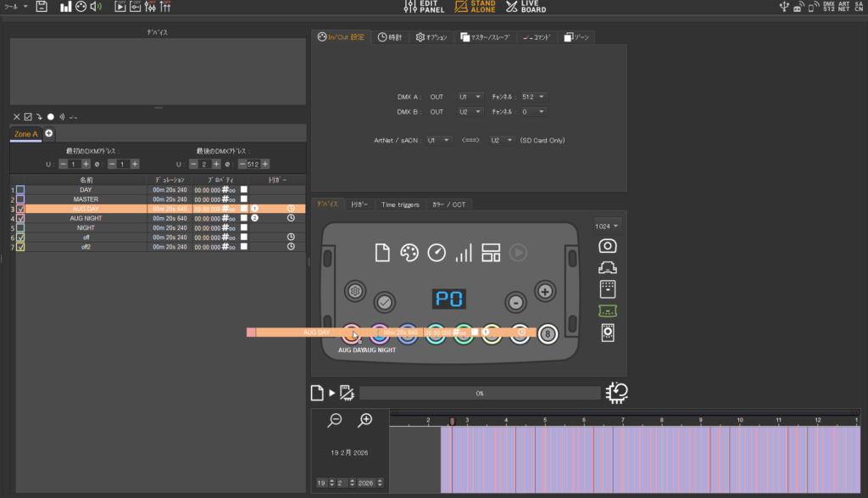The image size is (868, 498).
Task: Expand the 1024 memory size dropdown
Action: pyautogui.click(x=607, y=226)
